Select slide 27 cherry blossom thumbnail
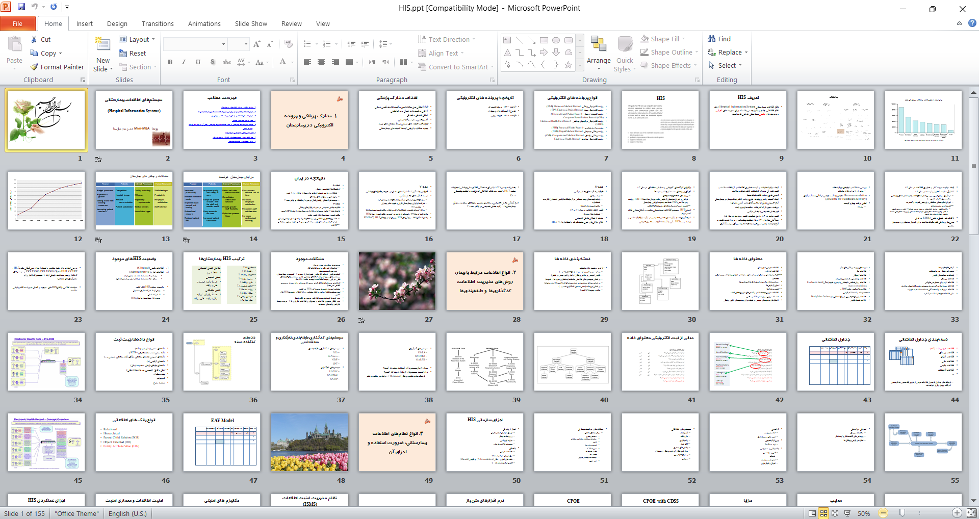 tap(397, 281)
